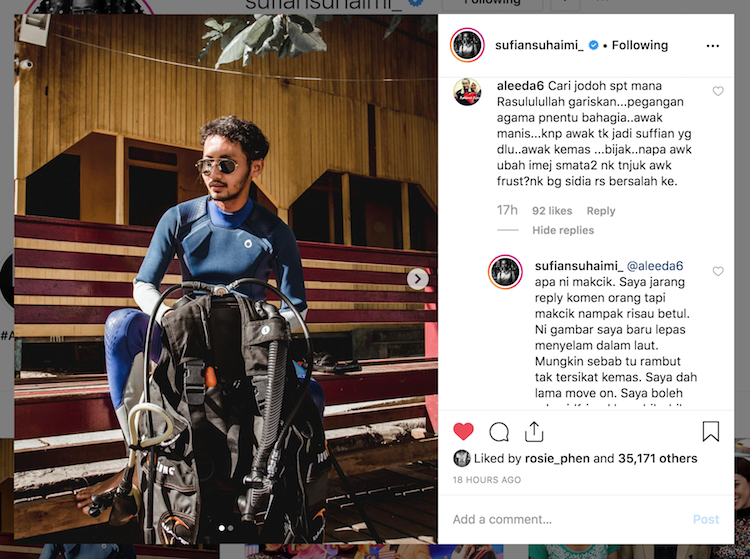Open the three-dot more options menu
The image size is (750, 559).
point(713,46)
